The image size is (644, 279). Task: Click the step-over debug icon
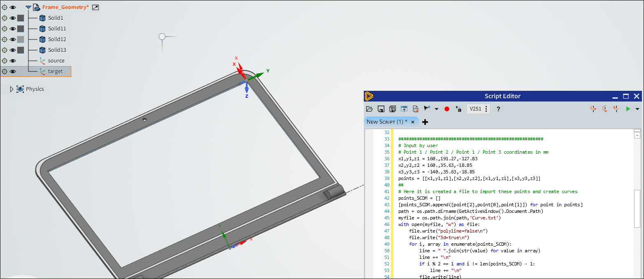pyautogui.click(x=604, y=109)
